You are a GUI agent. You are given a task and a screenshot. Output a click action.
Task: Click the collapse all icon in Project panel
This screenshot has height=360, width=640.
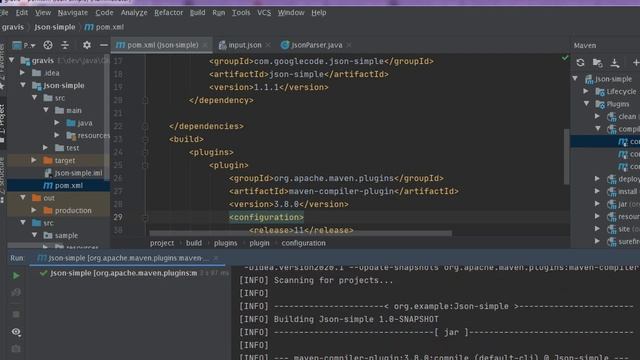(65, 45)
